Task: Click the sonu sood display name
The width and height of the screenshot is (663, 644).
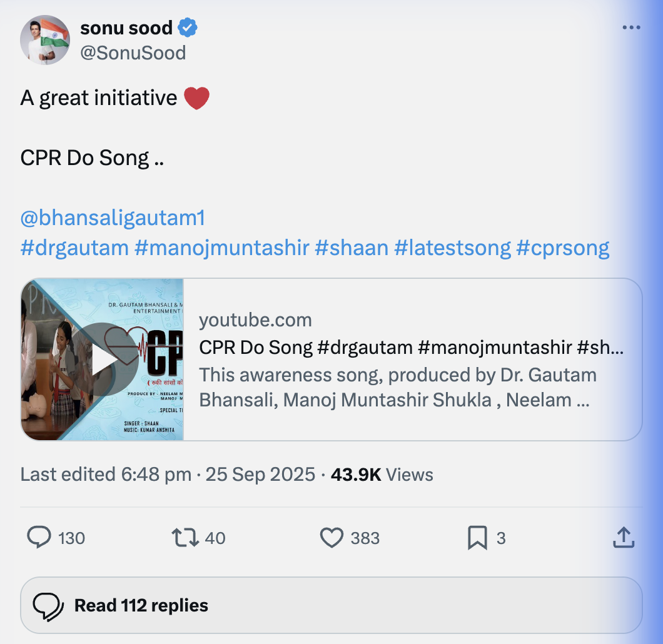Action: 126,28
